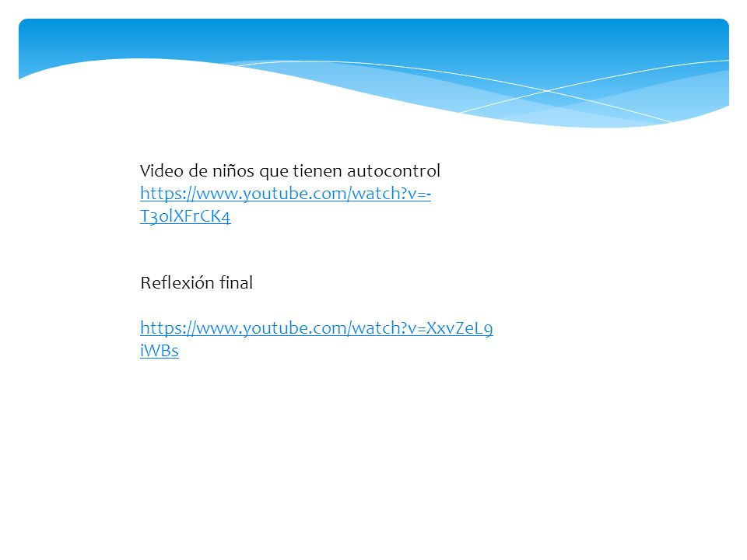
Task: Select the 'Reflexión final' heading text
Action: click(196, 282)
